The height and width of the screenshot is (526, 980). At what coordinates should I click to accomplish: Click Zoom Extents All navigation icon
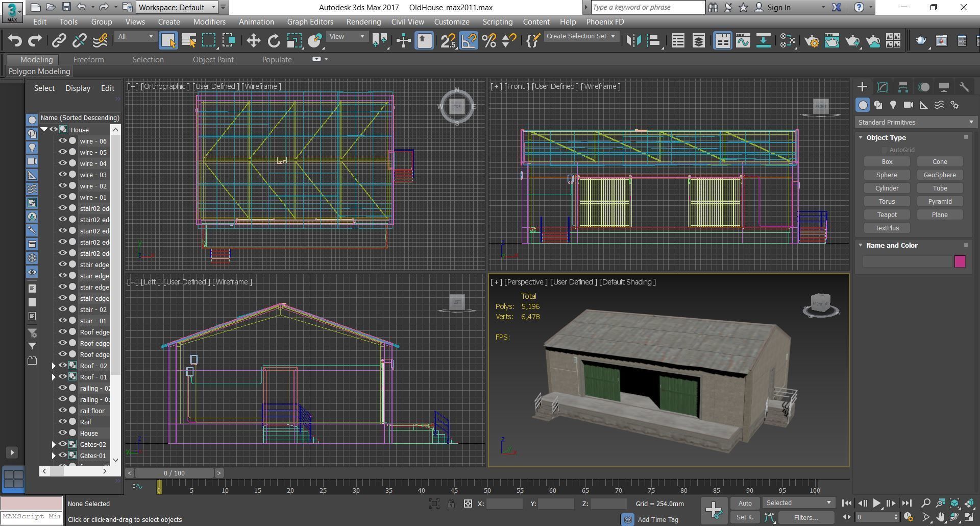point(969,503)
